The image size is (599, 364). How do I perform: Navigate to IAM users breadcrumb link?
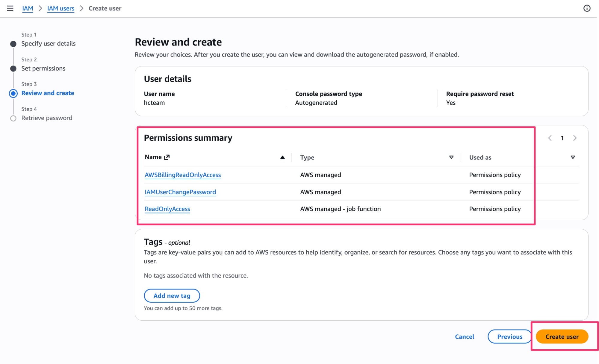pos(61,8)
